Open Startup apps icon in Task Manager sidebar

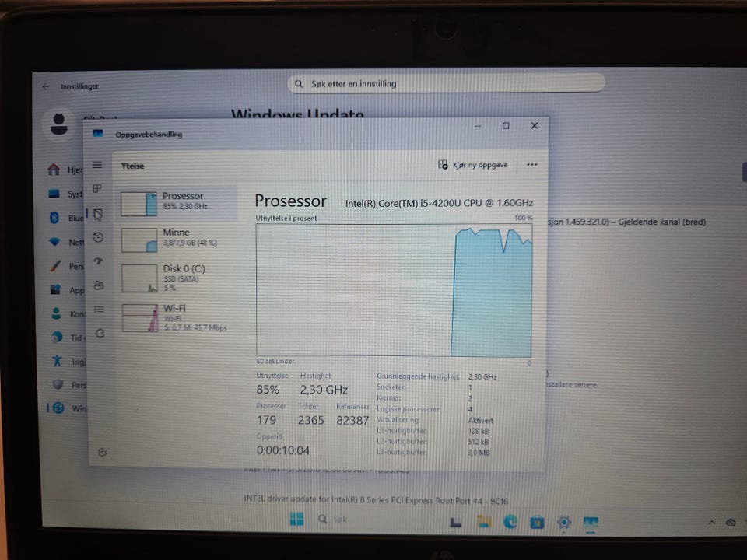[99, 261]
